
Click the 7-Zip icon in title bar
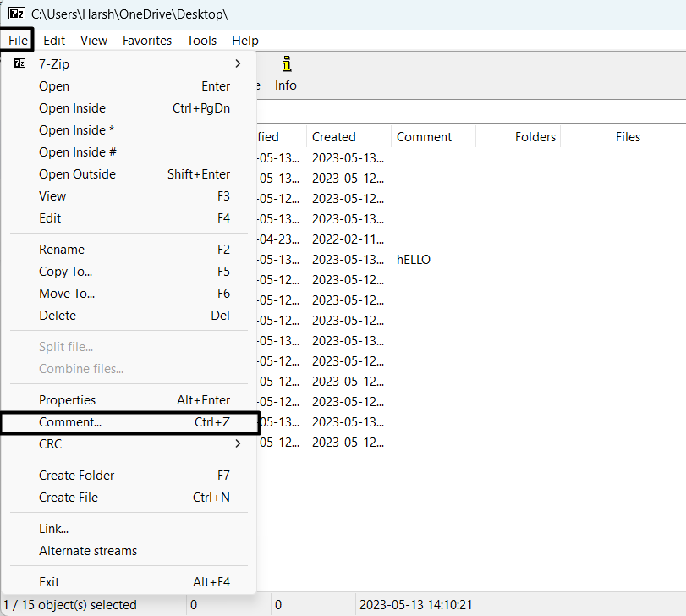tap(15, 14)
